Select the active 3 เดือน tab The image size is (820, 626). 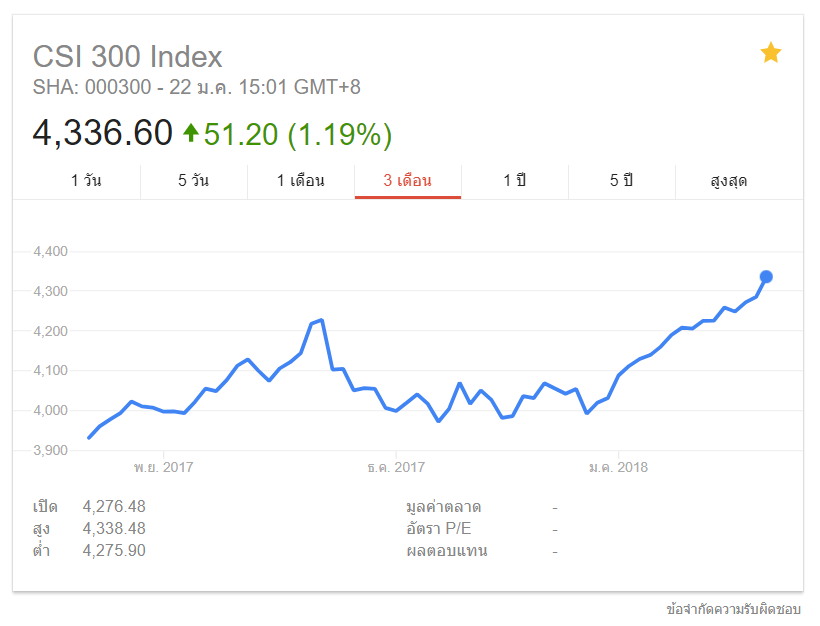407,181
